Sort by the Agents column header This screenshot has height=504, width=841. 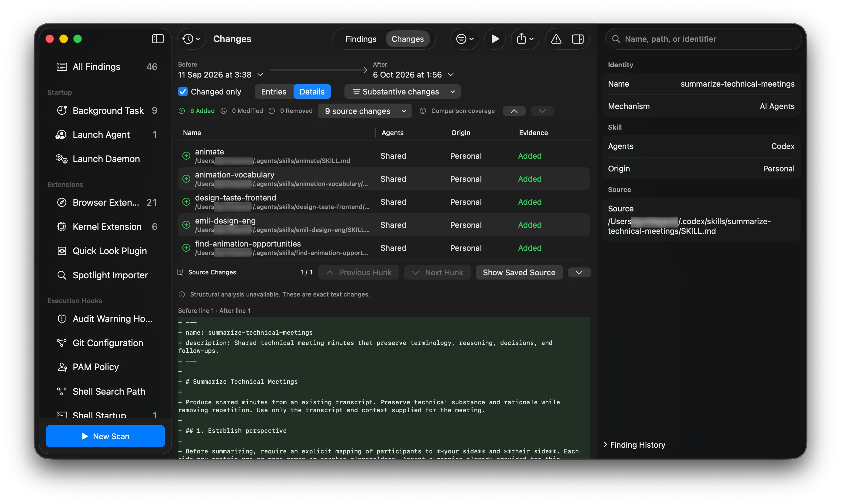point(392,132)
